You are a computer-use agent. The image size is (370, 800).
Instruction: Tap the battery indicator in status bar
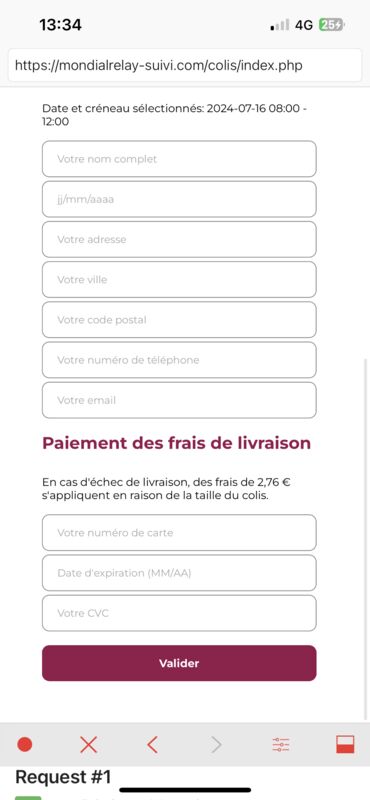coord(332,24)
